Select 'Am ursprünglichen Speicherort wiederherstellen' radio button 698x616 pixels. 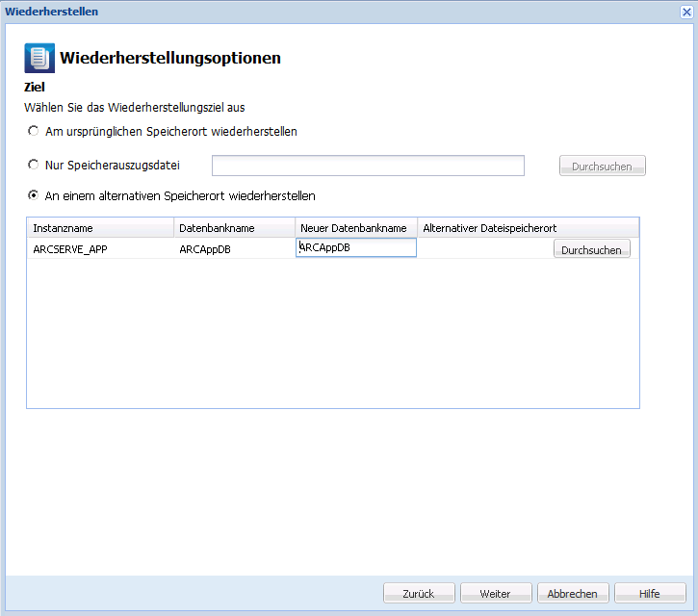click(x=34, y=131)
